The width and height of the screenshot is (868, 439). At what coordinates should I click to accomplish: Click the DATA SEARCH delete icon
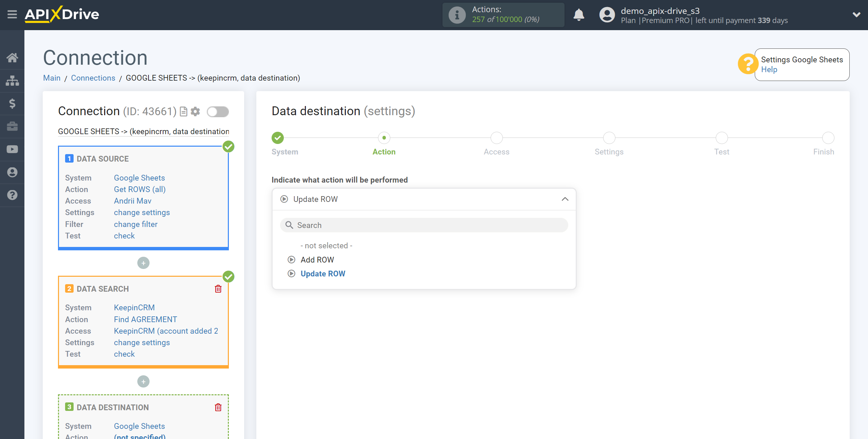click(x=218, y=288)
